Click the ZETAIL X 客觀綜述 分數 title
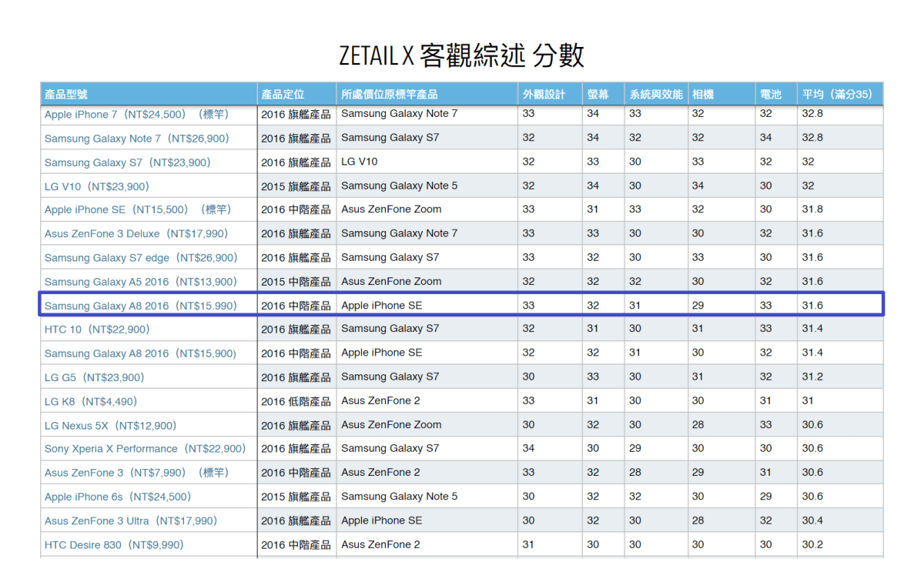Screen dimensions: 924x579 click(461, 55)
